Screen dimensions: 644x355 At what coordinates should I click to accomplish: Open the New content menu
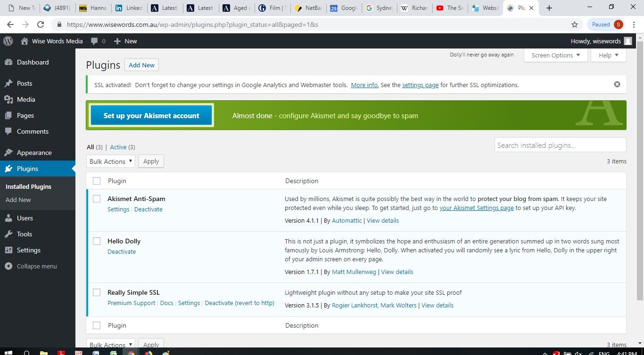[x=125, y=41]
